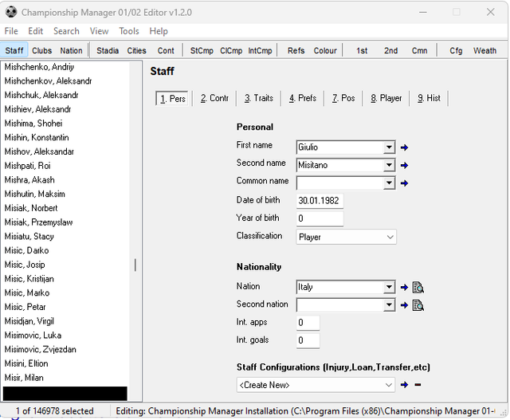
Task: Open the lookup icon for Second nation
Action: tap(418, 305)
